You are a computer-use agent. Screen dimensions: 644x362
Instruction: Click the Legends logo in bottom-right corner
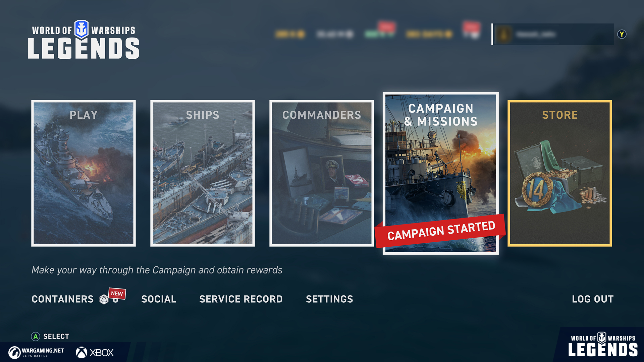(x=603, y=344)
